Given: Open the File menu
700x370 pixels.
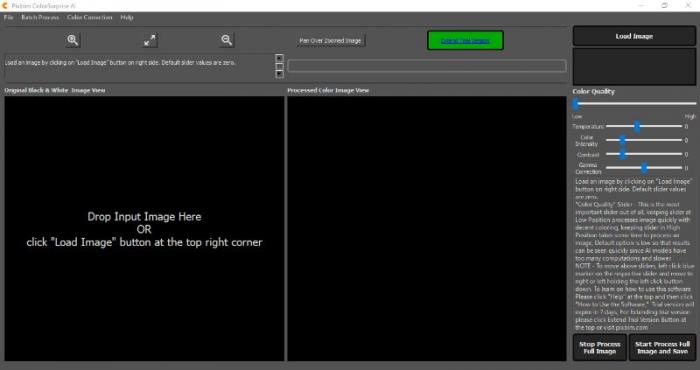Looking at the screenshot, I should click(8, 17).
